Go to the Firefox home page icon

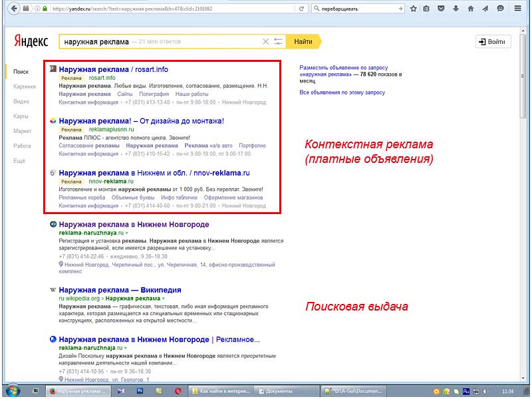[x=471, y=9]
